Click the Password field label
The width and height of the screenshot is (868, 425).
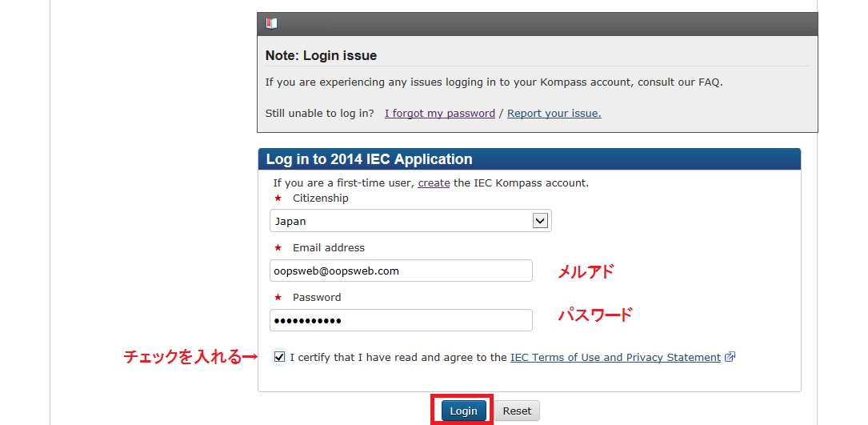tap(317, 298)
